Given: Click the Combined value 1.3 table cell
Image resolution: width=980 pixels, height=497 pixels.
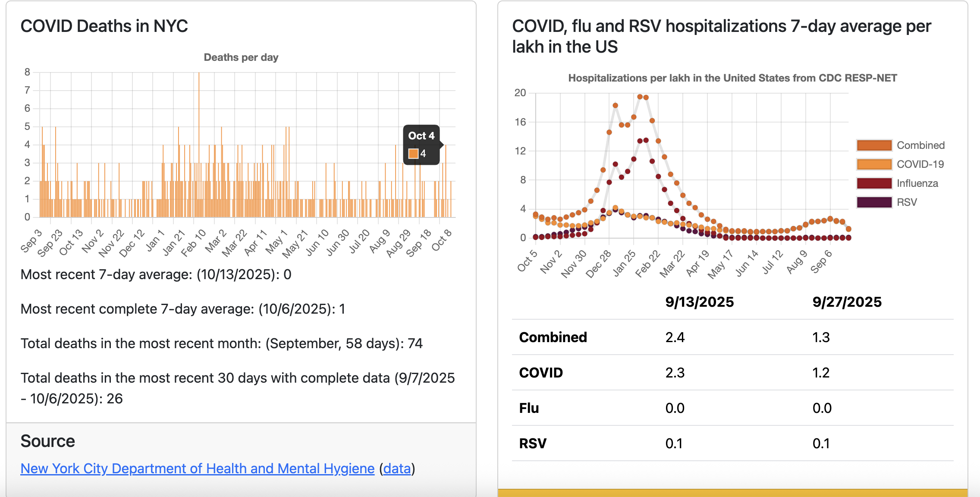Looking at the screenshot, I should [821, 337].
